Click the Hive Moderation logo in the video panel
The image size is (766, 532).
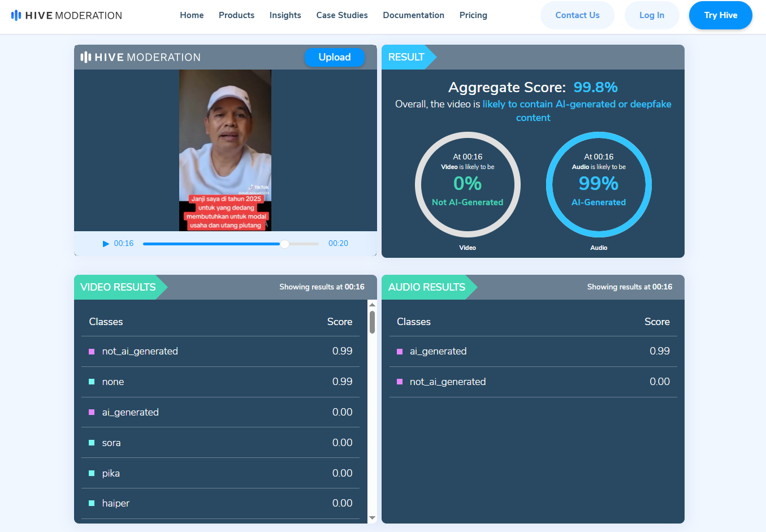coord(140,57)
